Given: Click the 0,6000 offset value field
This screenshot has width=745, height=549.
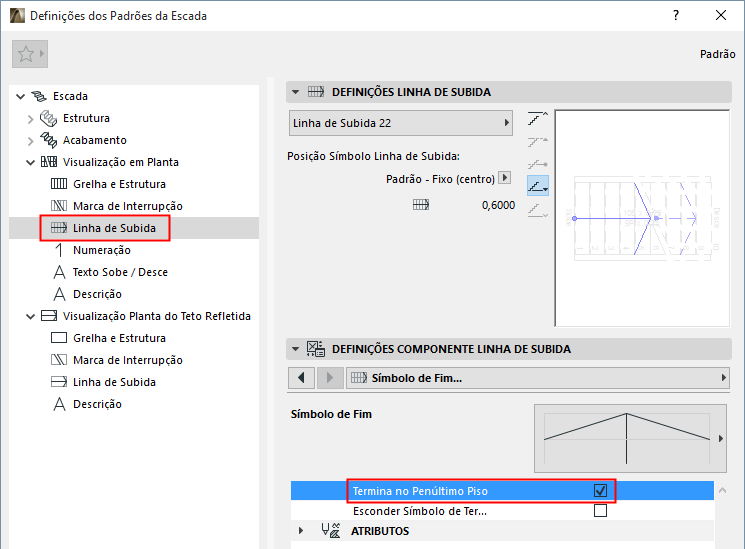Looking at the screenshot, I should coord(498,205).
